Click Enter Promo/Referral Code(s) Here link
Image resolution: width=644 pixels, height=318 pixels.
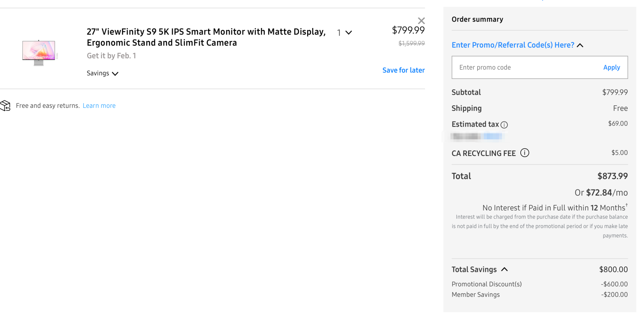pos(513,45)
